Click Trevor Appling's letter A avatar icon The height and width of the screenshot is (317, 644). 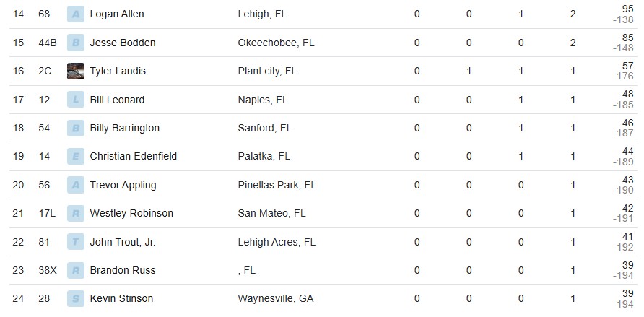click(x=75, y=185)
